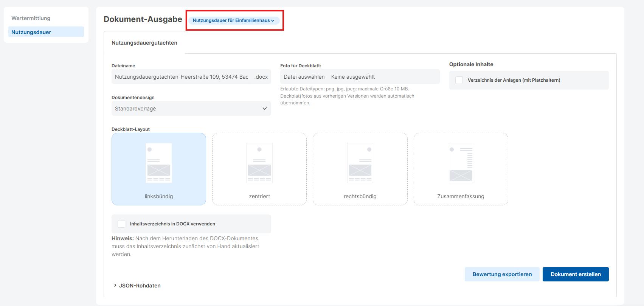Pick the rechtsbündig cover layout icon
This screenshot has width=644, height=306.
coord(360,163)
